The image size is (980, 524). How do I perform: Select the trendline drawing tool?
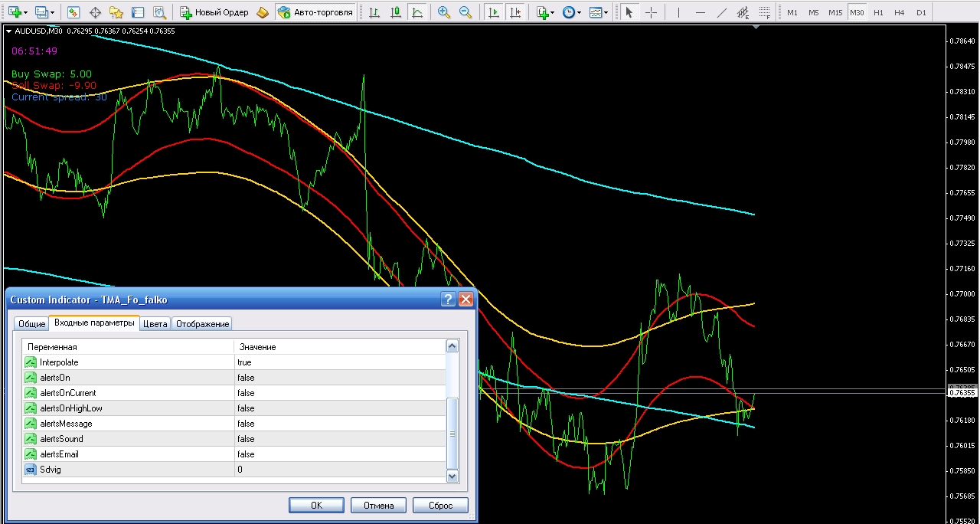coord(721,12)
